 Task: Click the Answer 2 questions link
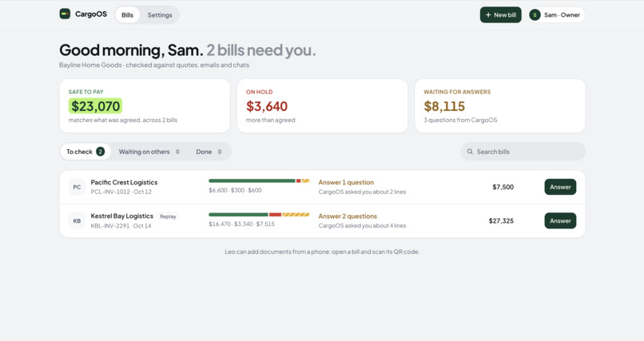[x=348, y=216]
